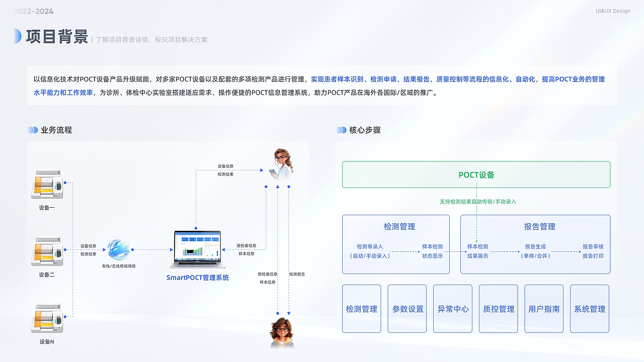
Task: Click the 参数设置 box
Action: pos(407,309)
